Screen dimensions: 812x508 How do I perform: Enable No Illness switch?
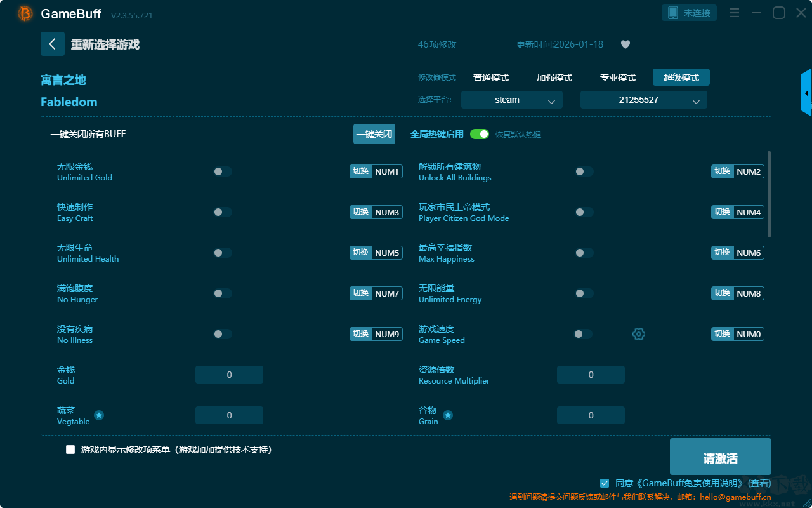point(223,334)
